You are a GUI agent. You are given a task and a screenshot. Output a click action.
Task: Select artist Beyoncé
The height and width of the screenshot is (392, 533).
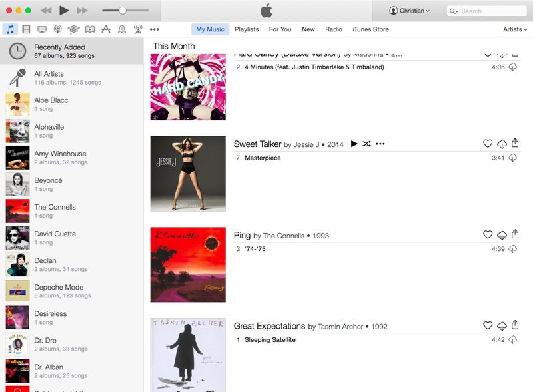71,184
